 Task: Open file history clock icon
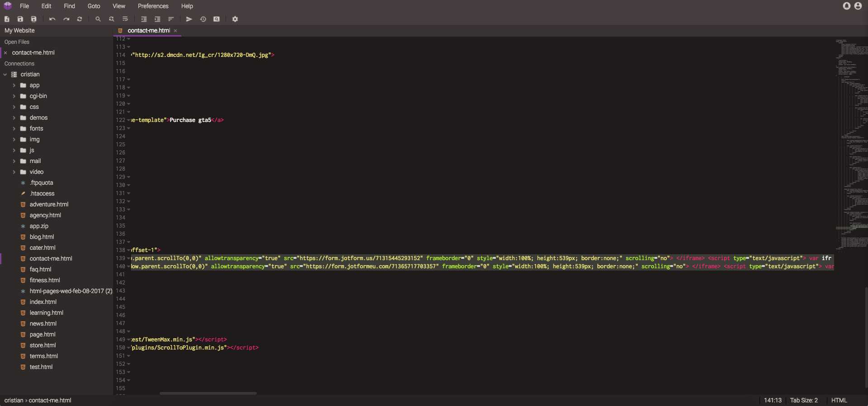[x=203, y=19]
